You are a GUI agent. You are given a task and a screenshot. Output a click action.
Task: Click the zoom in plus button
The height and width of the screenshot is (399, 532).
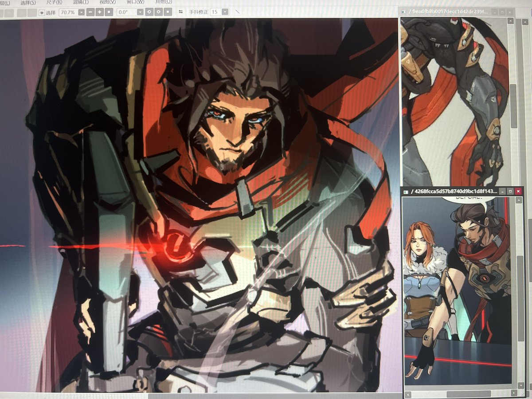(x=100, y=12)
